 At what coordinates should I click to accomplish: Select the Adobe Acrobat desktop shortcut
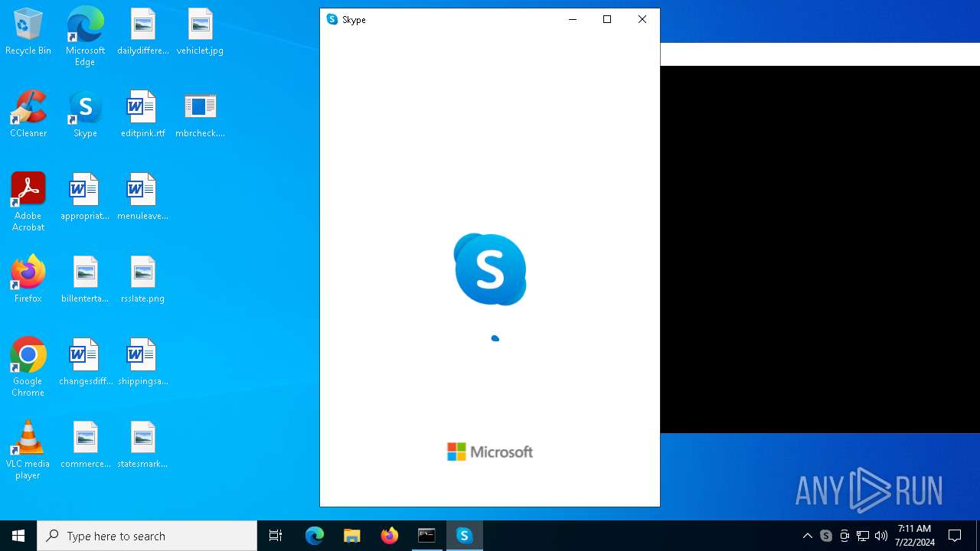(28, 202)
